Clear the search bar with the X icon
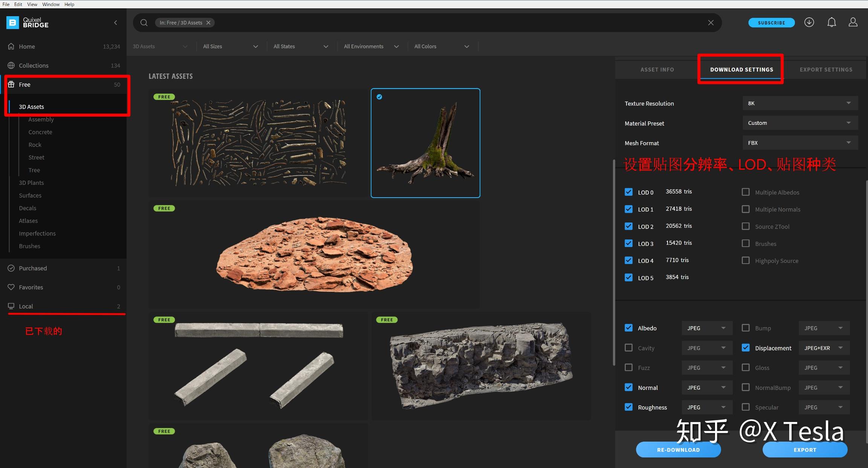This screenshot has width=868, height=468. pyautogui.click(x=711, y=23)
